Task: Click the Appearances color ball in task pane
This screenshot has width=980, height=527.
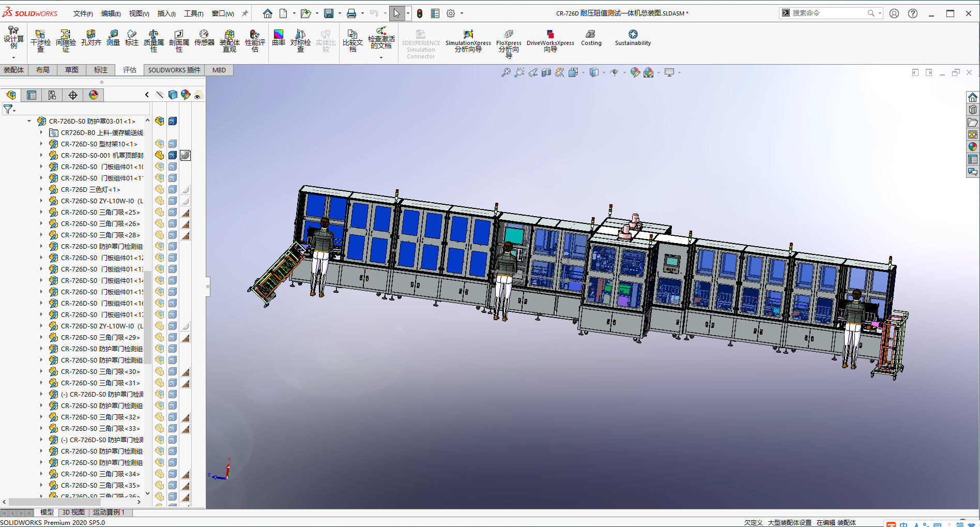Action: [x=973, y=146]
